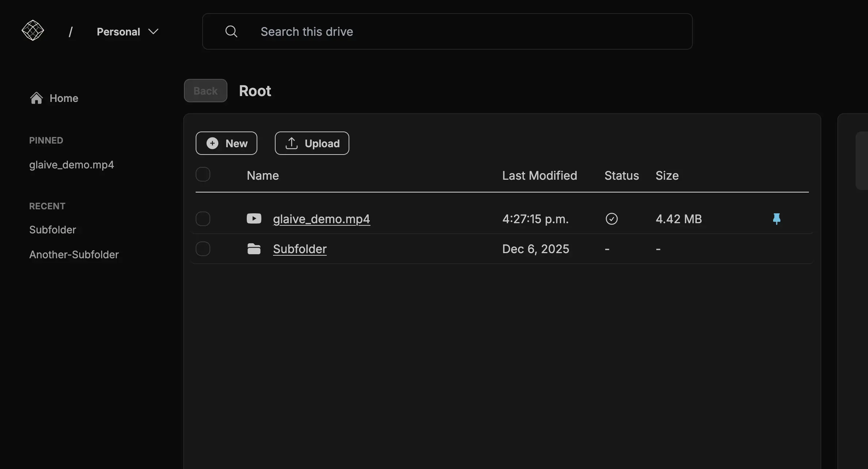Open the pinned glaive_demo.mp4 in the sidebar
The height and width of the screenshot is (469, 868).
point(72,165)
